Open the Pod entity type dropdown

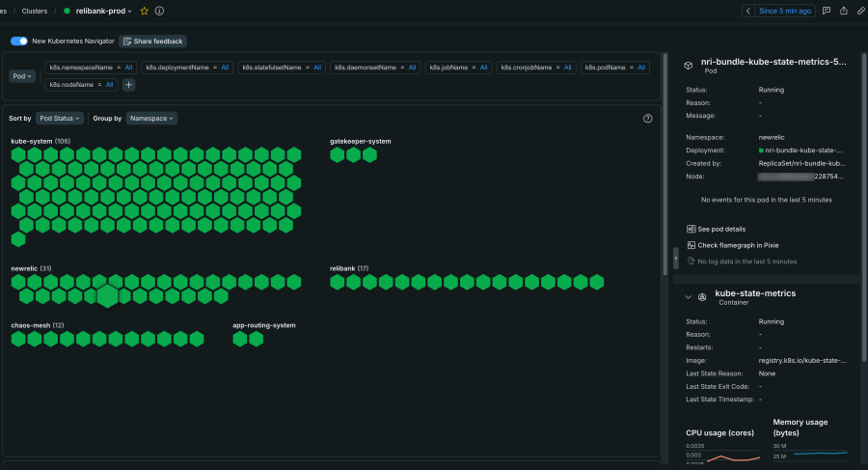22,76
